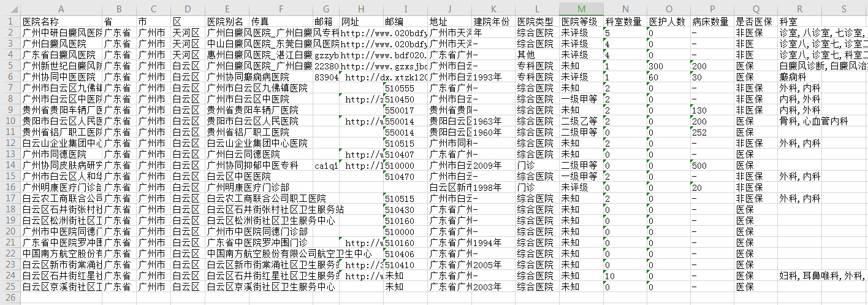Select postal code cell 510410
This screenshot has width=868, height=305.
point(405,264)
